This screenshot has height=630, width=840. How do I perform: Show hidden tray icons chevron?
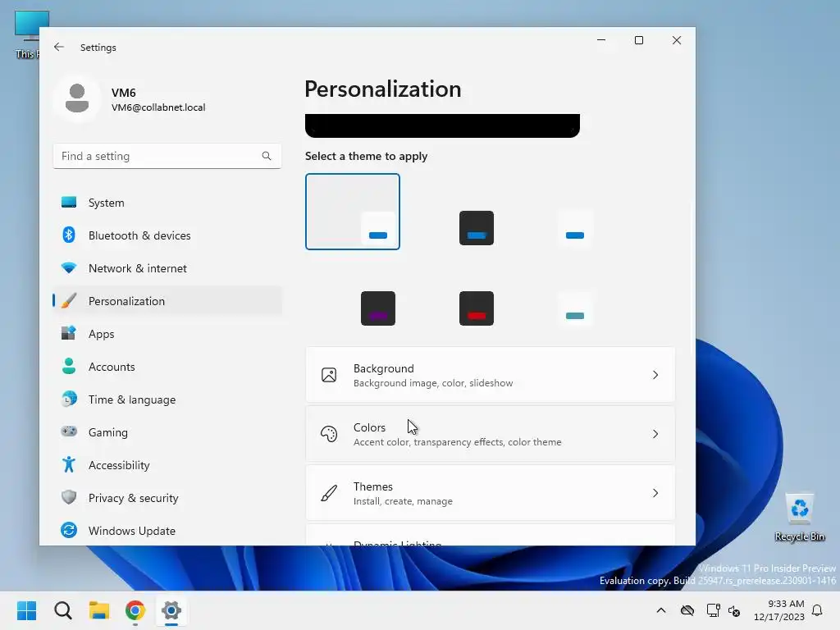[x=661, y=610]
